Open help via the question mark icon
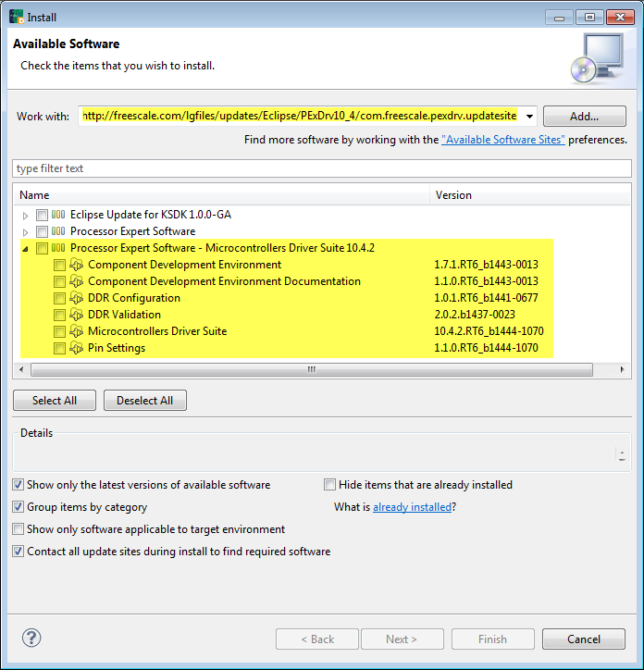The height and width of the screenshot is (670, 644). [x=31, y=638]
